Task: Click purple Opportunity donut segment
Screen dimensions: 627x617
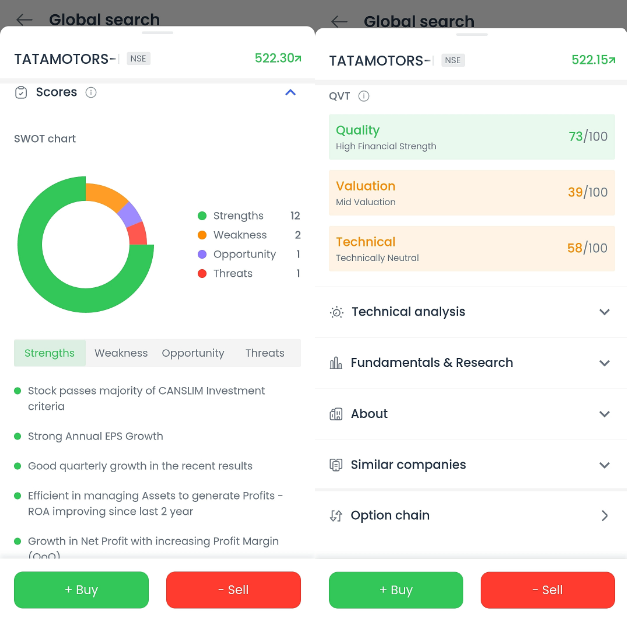Action: click(x=130, y=214)
